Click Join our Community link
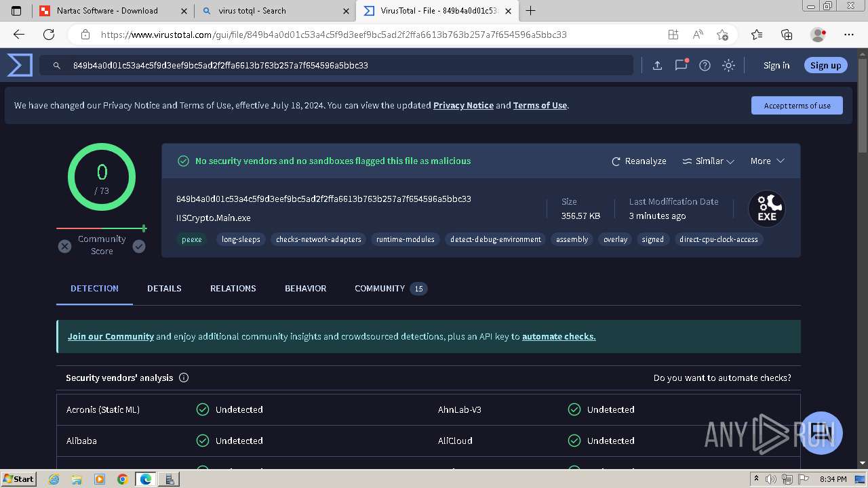The height and width of the screenshot is (488, 868). click(111, 336)
